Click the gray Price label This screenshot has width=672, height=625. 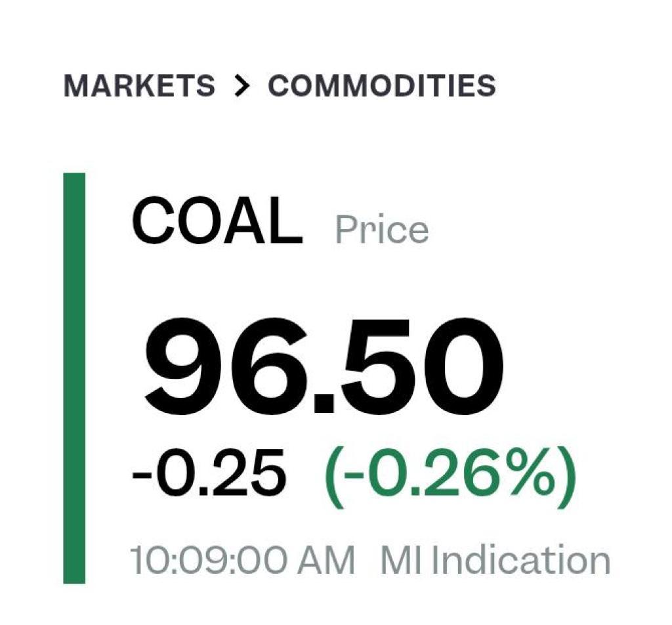pyautogui.click(x=381, y=230)
